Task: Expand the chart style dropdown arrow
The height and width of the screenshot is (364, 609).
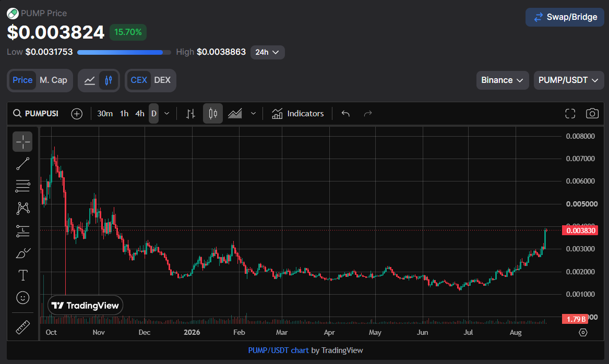Action: 253,114
